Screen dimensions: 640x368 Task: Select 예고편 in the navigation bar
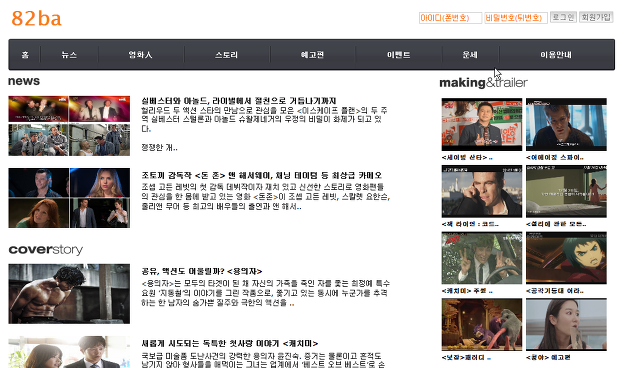[313, 55]
